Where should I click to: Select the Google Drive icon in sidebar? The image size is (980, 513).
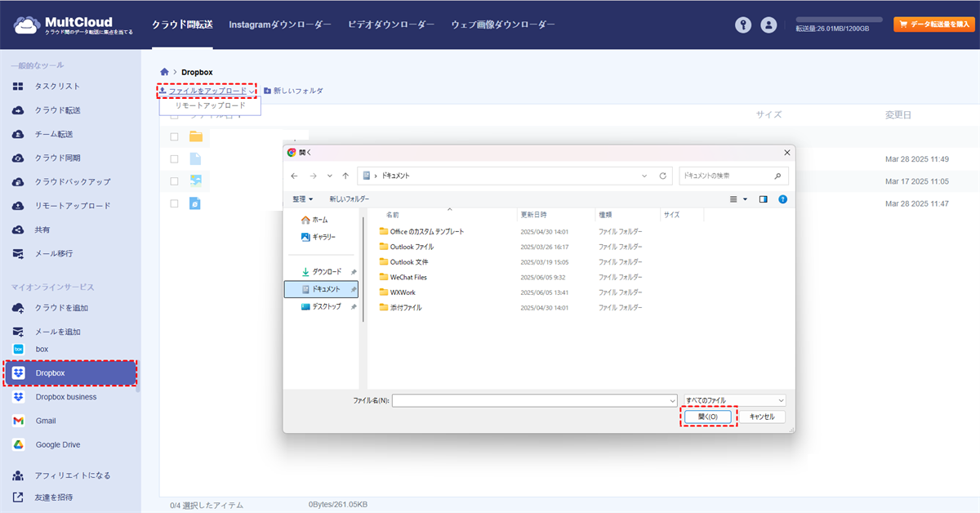(x=18, y=444)
